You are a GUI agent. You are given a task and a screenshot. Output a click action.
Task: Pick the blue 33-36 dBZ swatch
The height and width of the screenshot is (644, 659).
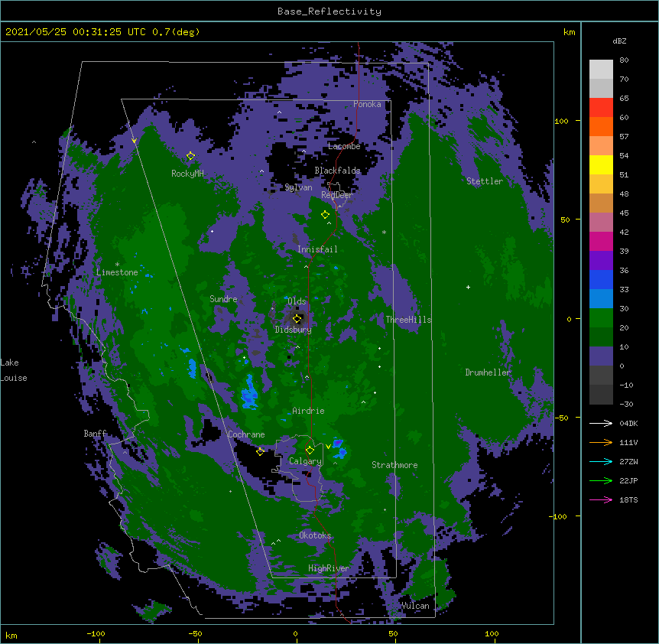click(x=601, y=280)
